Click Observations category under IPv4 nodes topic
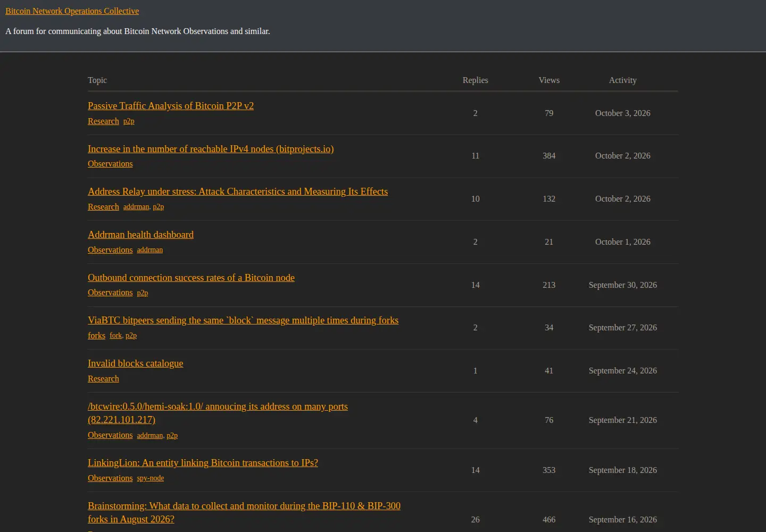This screenshot has width=766, height=532. pyautogui.click(x=110, y=163)
